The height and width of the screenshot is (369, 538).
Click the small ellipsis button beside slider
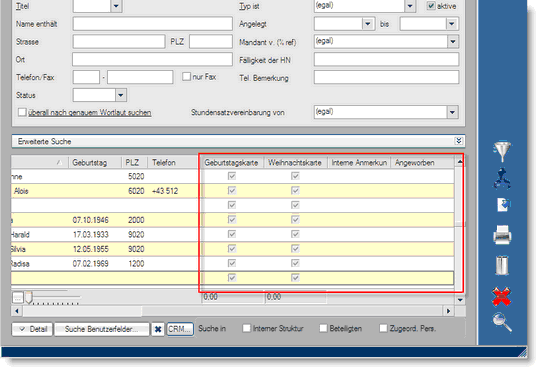pos(17,298)
